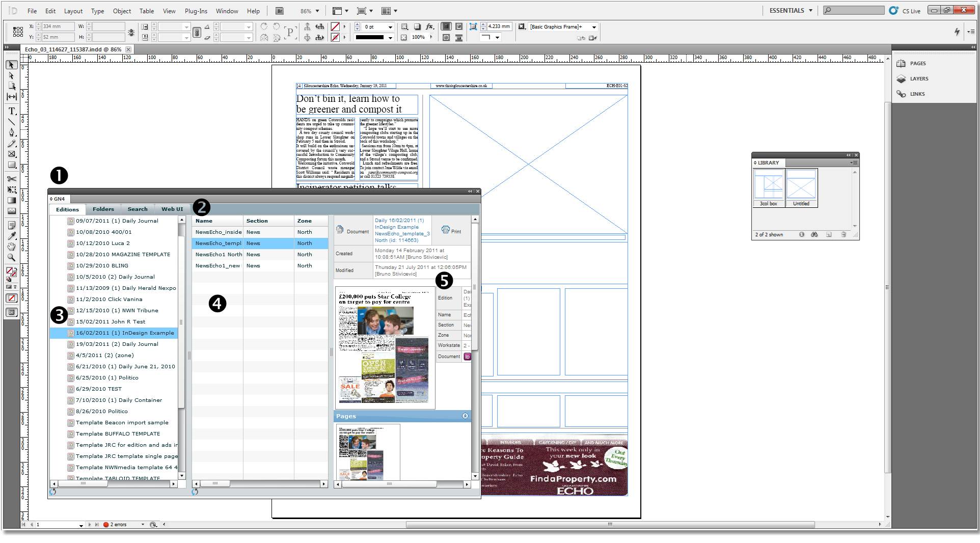
Task: Open the Daily 16/02/2011 InDesign Example link
Action: point(402,230)
